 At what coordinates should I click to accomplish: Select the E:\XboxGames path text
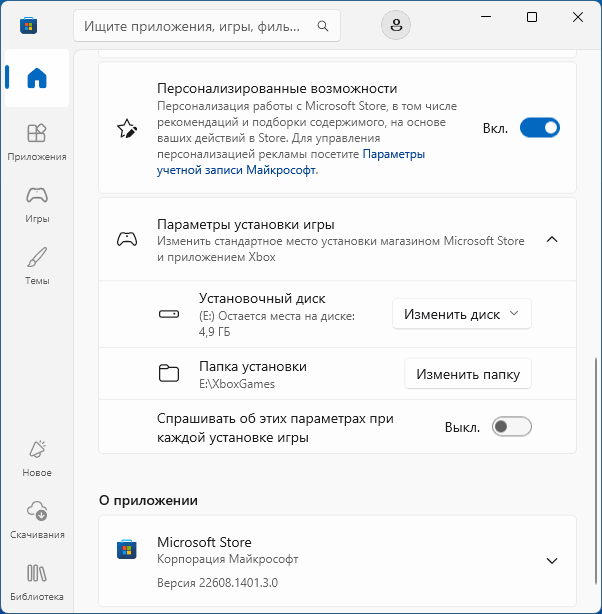pos(237,384)
